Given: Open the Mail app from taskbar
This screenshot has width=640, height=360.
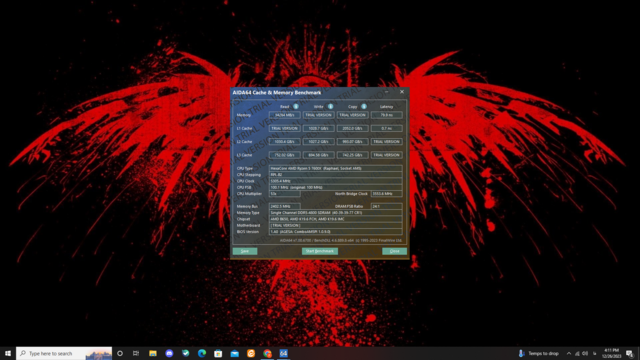Looking at the screenshot, I should pyautogui.click(x=234, y=353).
